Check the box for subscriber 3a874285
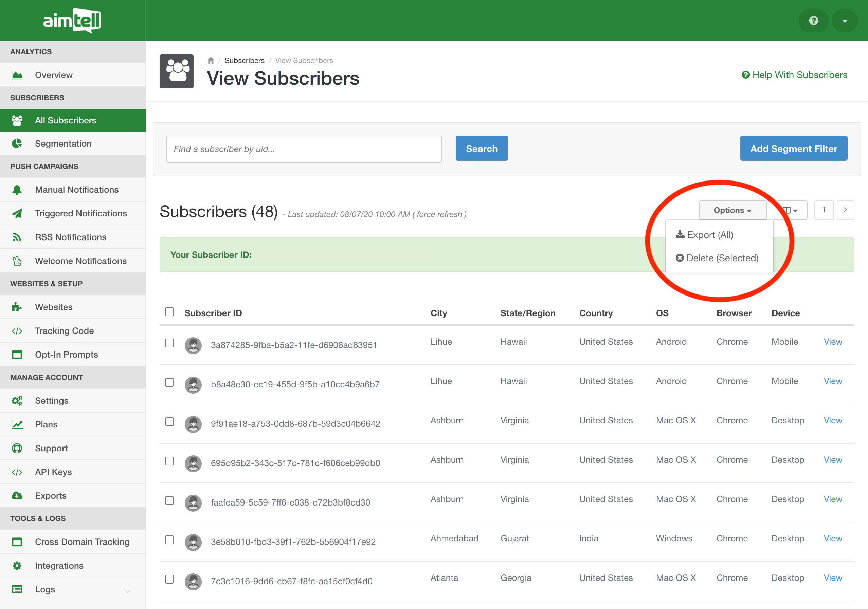 [169, 343]
